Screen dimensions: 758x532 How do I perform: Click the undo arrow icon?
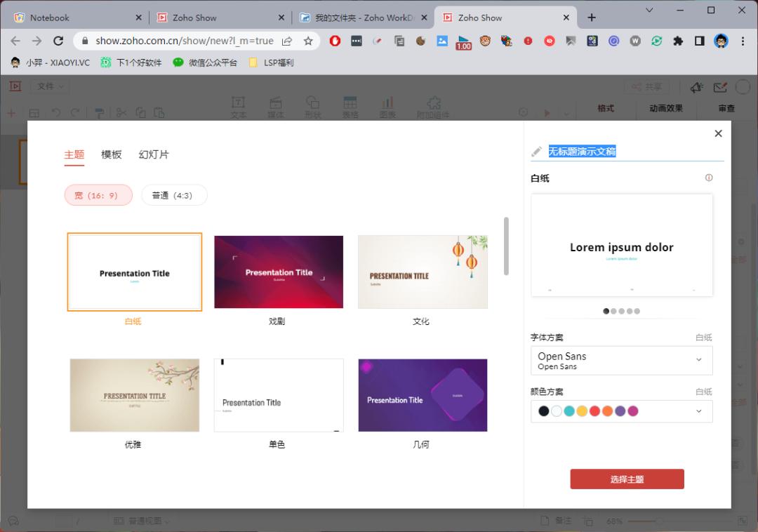point(55,112)
